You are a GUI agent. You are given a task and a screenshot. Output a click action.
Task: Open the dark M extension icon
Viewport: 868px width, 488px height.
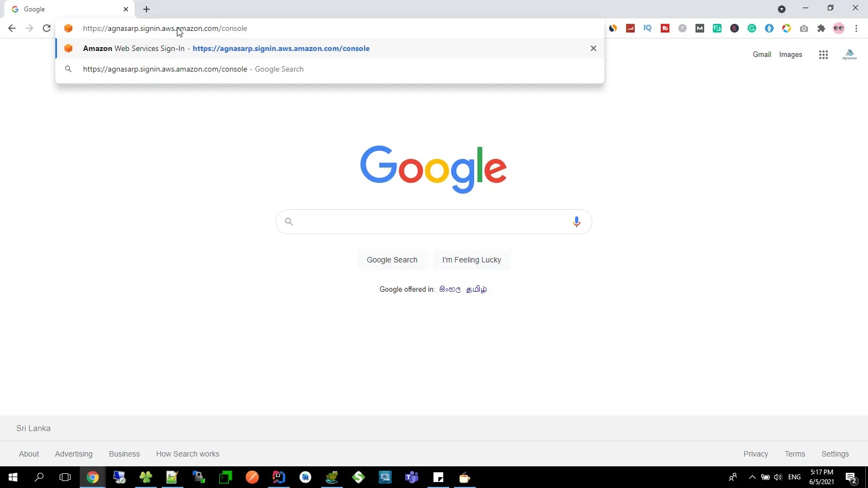[700, 28]
